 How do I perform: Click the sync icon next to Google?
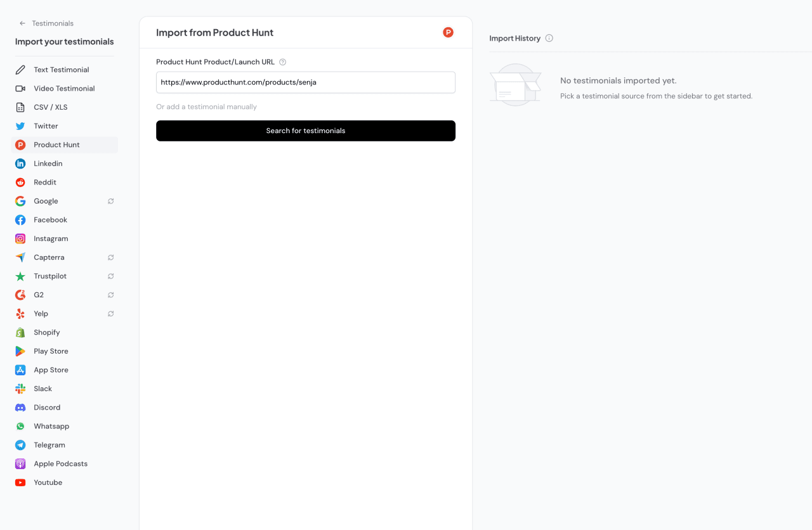(x=110, y=201)
